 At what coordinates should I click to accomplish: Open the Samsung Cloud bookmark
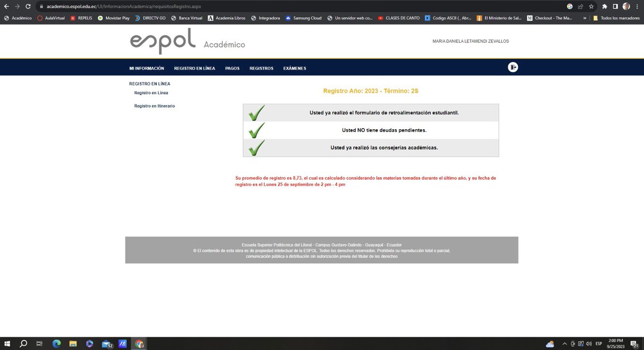304,18
